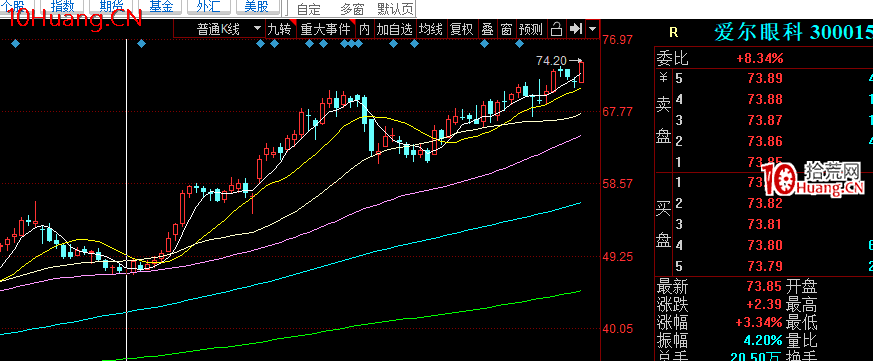The image size is (873, 361).
Task: Switch to the 基金 tab
Action: pos(161,7)
